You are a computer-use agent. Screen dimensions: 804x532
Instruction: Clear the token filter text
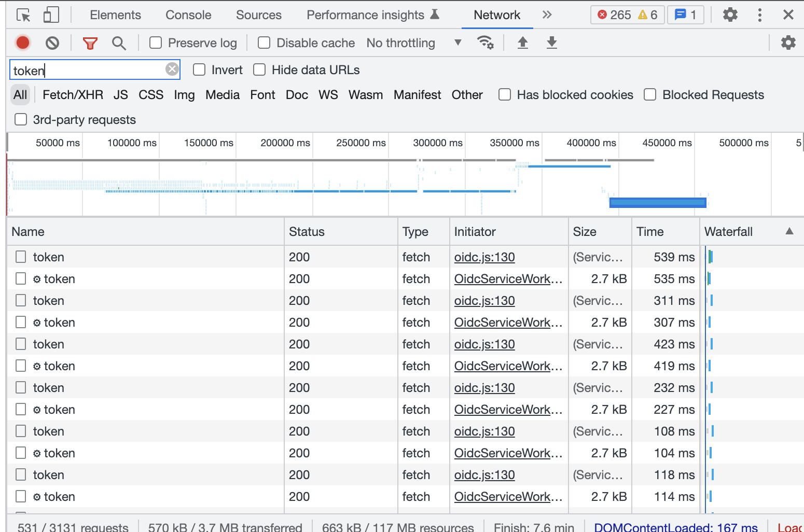[172, 69]
